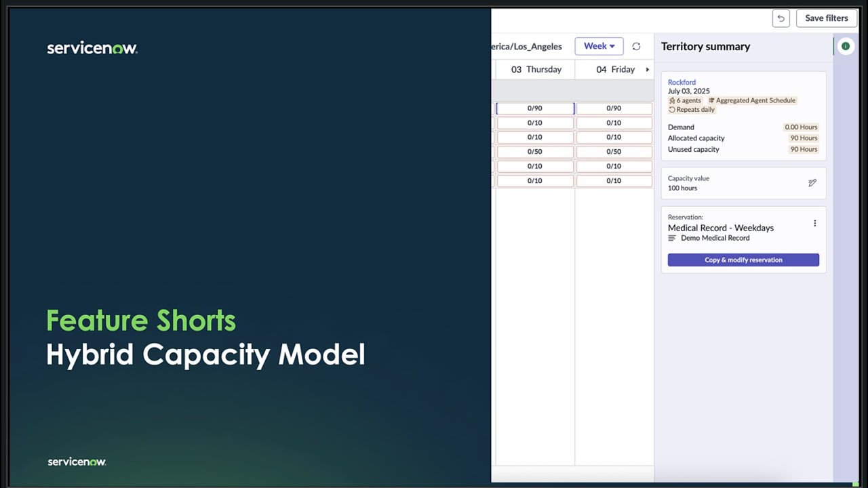Click the green info icon near Territory summary

click(845, 46)
